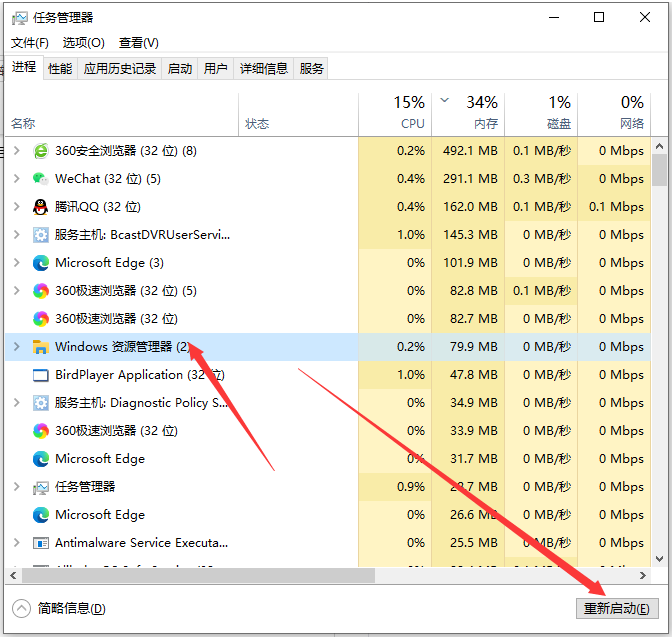This screenshot has width=672, height=637.
Task: Click the Microsoft Edge (3) icon
Action: [41, 263]
